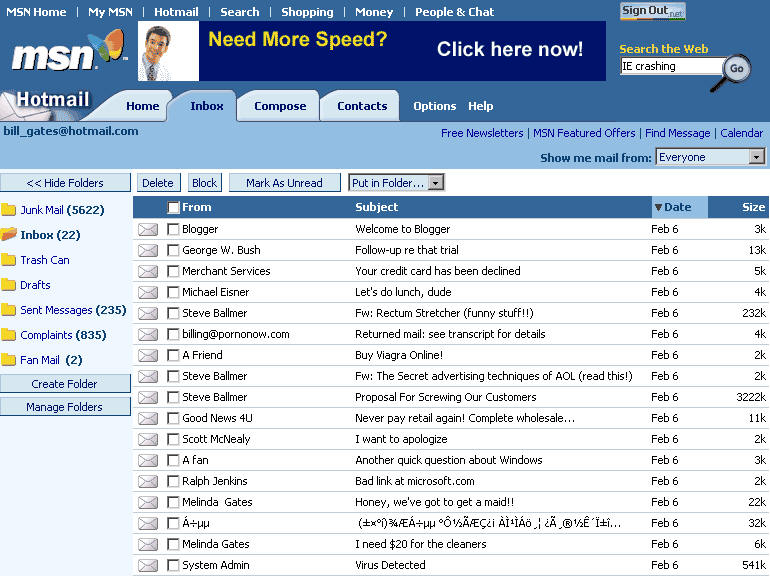Tick checkbox for billing@pornonow.com email

[x=173, y=334]
